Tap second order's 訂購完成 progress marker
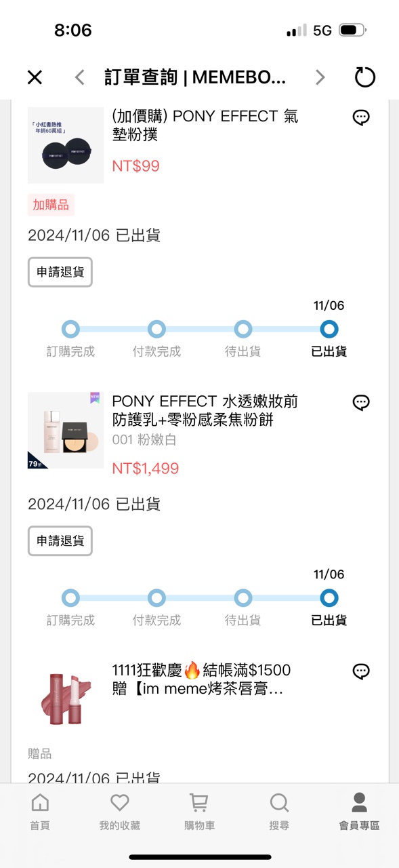399x868 pixels. pos(70,598)
